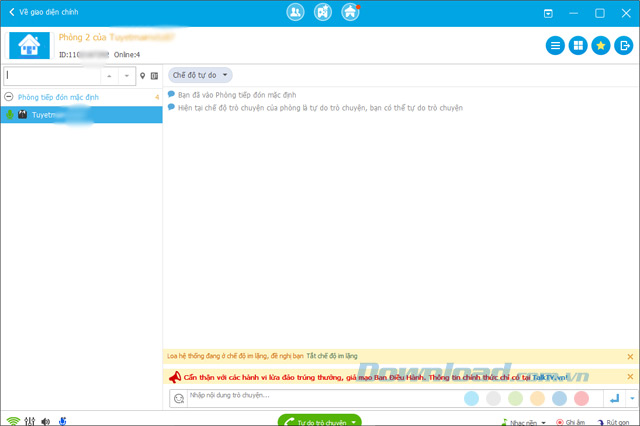The height and width of the screenshot is (426, 640).
Task: Pick the pink red color circle
Action: tap(582, 398)
